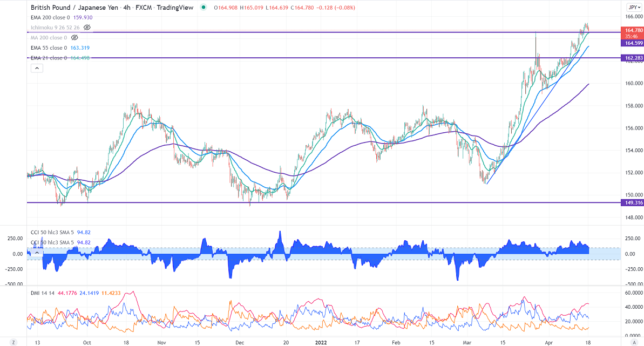This screenshot has height=346, width=644.
Task: Click the Mar label on time axis
Action: (467, 342)
